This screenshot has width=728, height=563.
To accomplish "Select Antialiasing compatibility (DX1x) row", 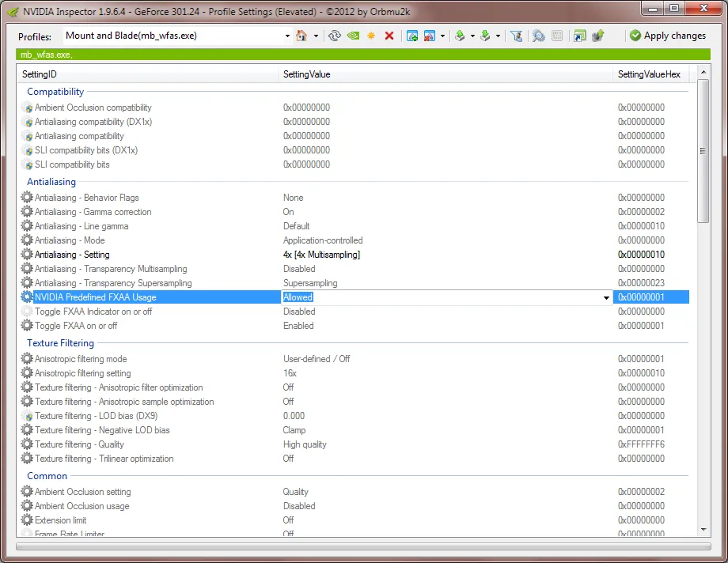I will 355,122.
